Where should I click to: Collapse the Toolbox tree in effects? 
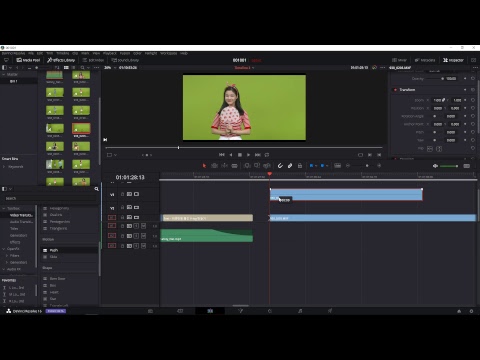tap(4, 208)
